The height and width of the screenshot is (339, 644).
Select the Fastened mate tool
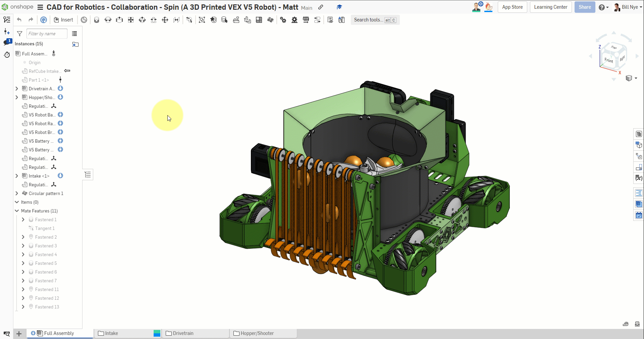[97, 20]
